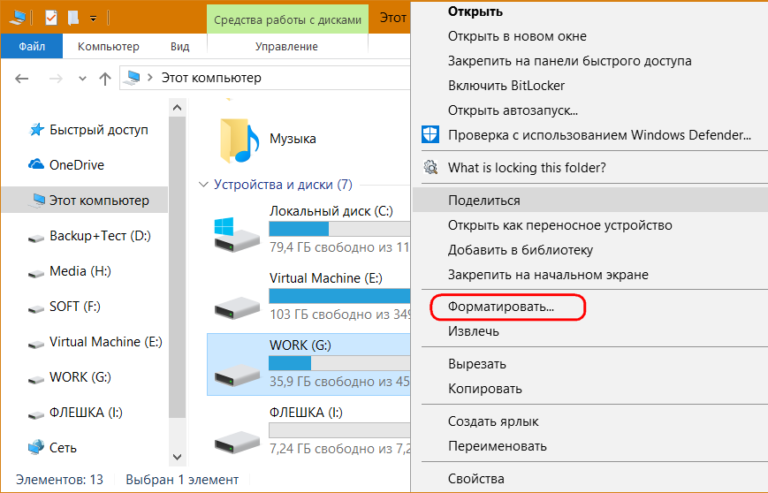Screen dimensions: 768x493
Task: Click the Virtual Machine (E:) usage bar
Action: coord(339,296)
